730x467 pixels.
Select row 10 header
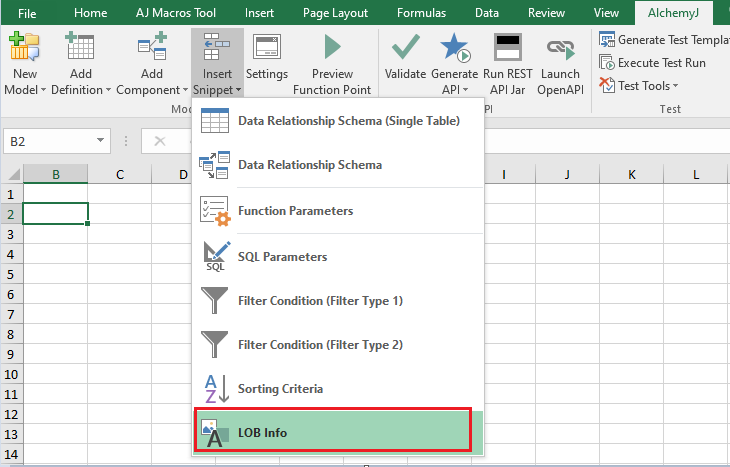click(11, 374)
